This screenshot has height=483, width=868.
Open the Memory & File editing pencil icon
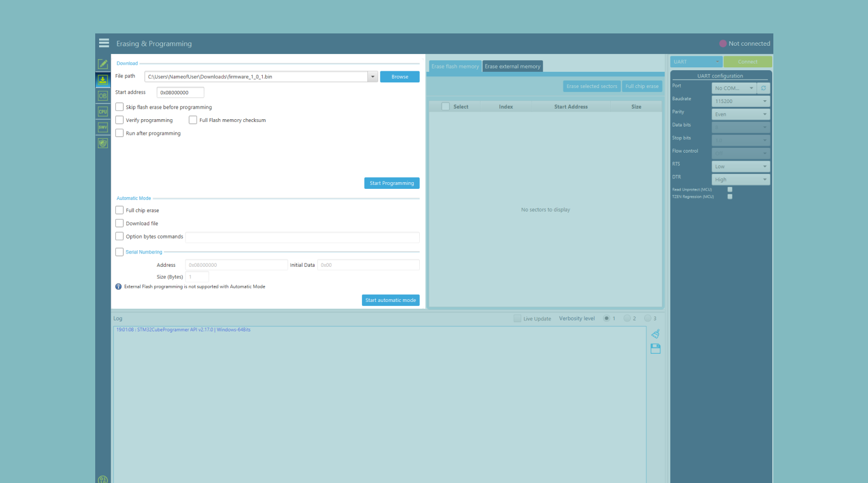point(103,64)
